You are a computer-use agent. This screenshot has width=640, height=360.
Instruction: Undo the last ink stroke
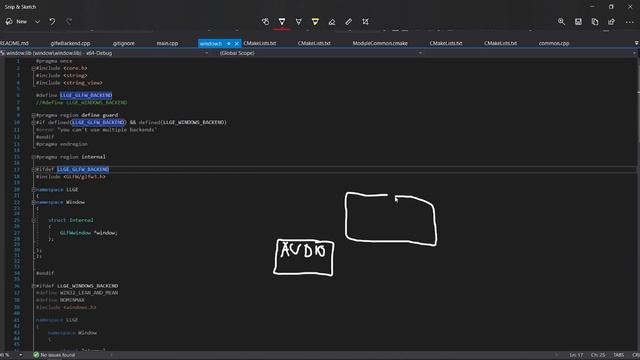52,22
